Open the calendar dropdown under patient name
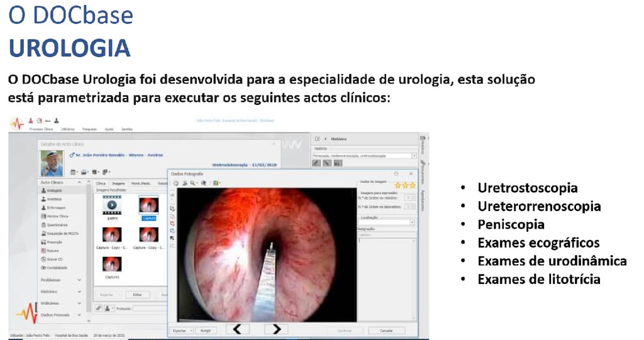The width and height of the screenshot is (644, 340). tap(74, 172)
